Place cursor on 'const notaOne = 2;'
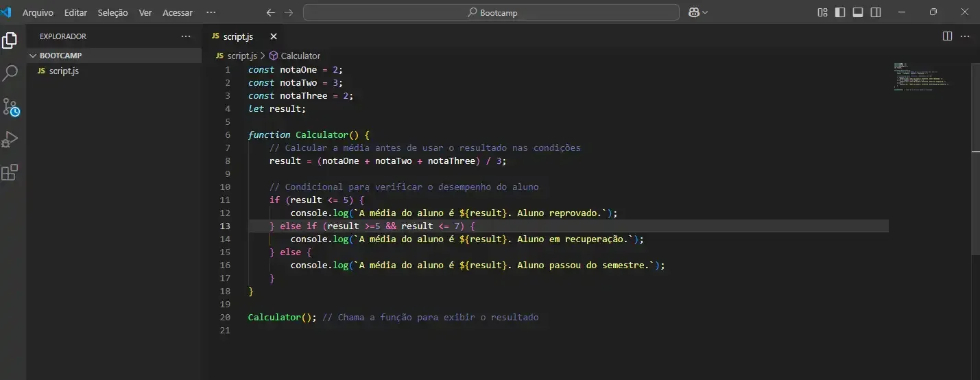 click(x=295, y=69)
